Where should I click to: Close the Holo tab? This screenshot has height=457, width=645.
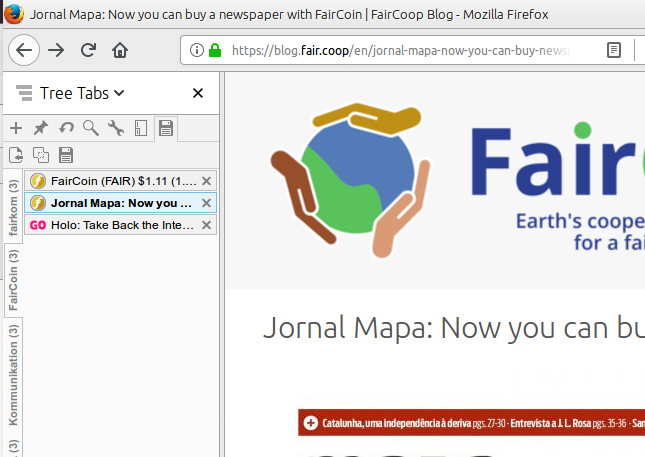click(x=206, y=225)
